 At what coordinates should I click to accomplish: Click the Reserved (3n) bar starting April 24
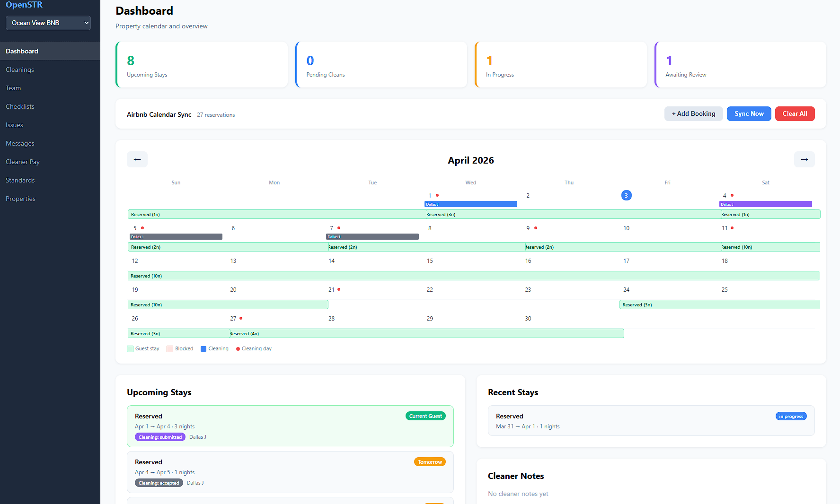(x=719, y=304)
